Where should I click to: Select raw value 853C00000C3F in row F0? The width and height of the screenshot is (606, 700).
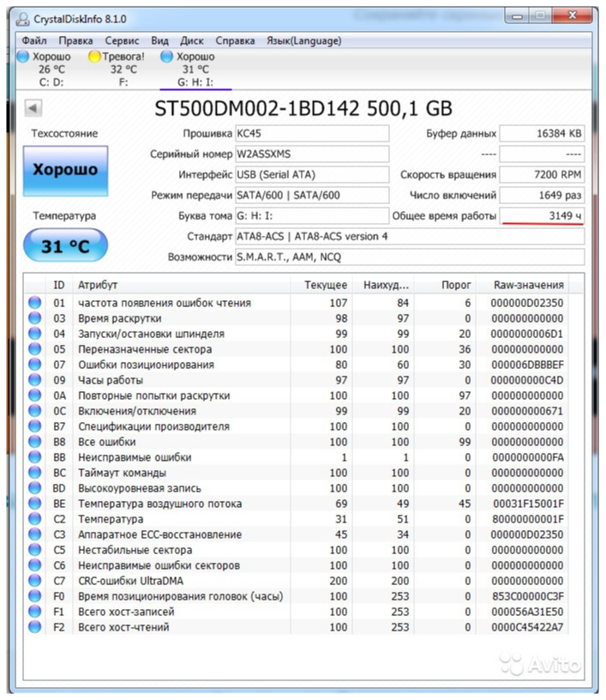tap(528, 596)
